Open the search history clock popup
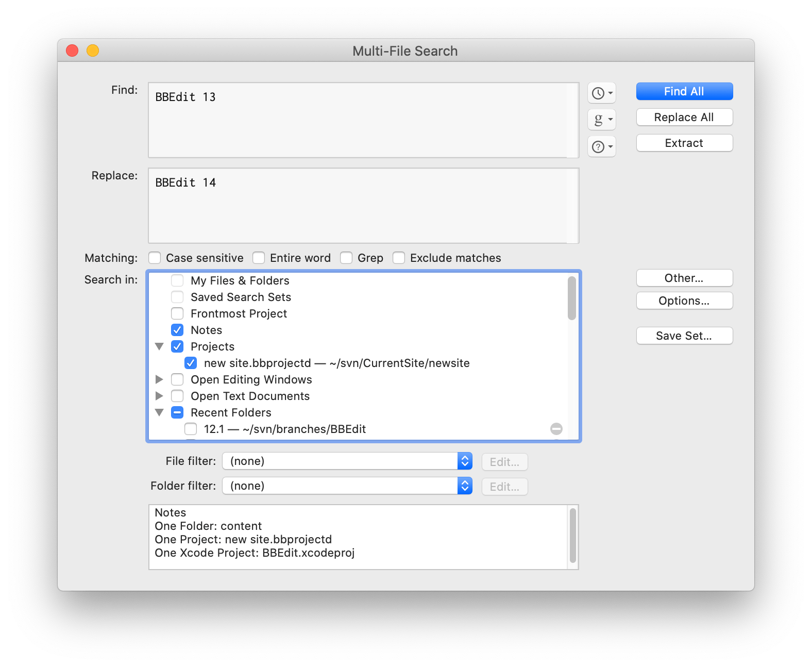This screenshot has width=812, height=667. click(x=601, y=93)
